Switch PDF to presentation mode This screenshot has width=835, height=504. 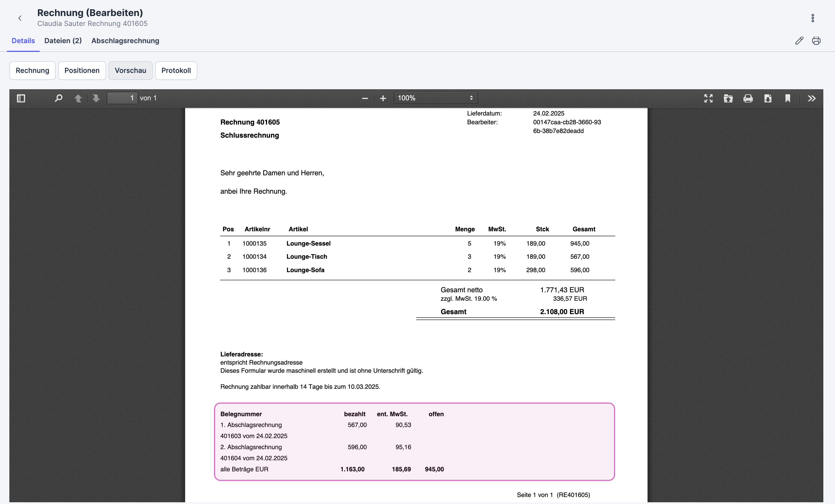pyautogui.click(x=708, y=98)
